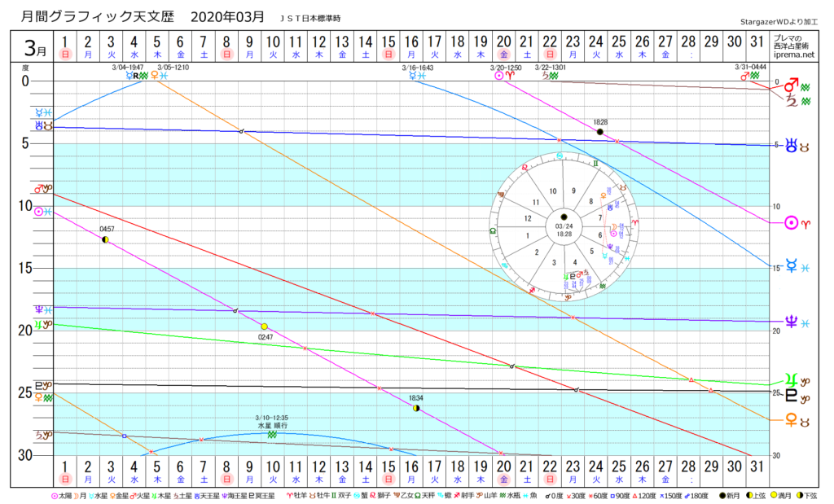Screen dimensions: 834x504
Task: Click the Mars symbol on right axis
Action: (x=790, y=85)
